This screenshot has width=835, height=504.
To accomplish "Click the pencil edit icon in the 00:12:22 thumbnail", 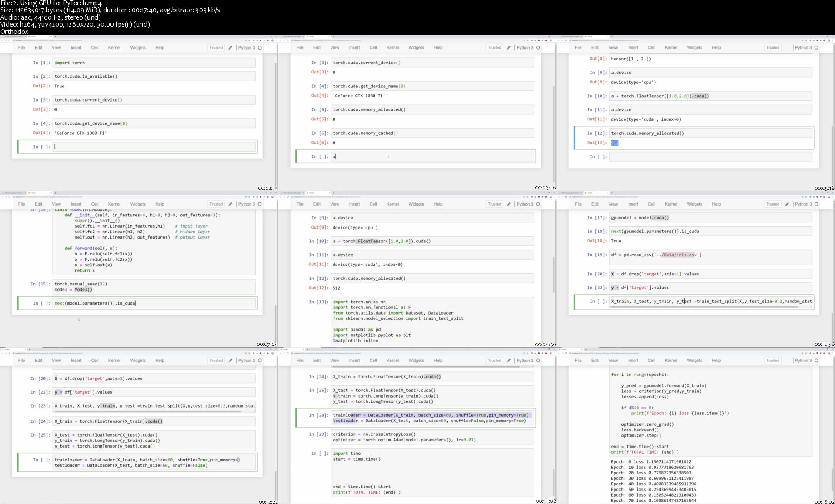I will [230, 361].
